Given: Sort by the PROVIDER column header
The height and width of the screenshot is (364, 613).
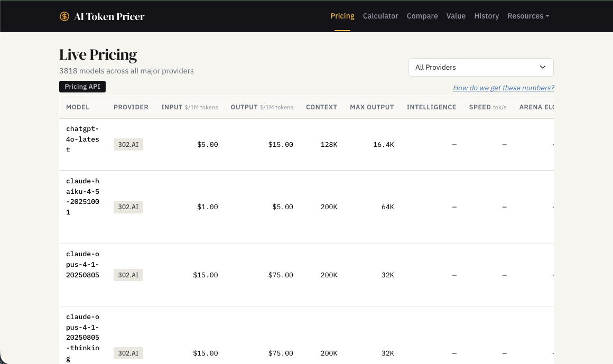Looking at the screenshot, I should tap(131, 107).
